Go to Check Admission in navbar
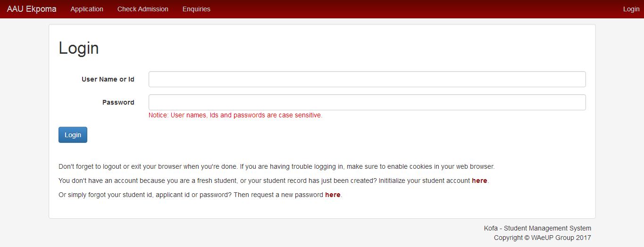 142,9
